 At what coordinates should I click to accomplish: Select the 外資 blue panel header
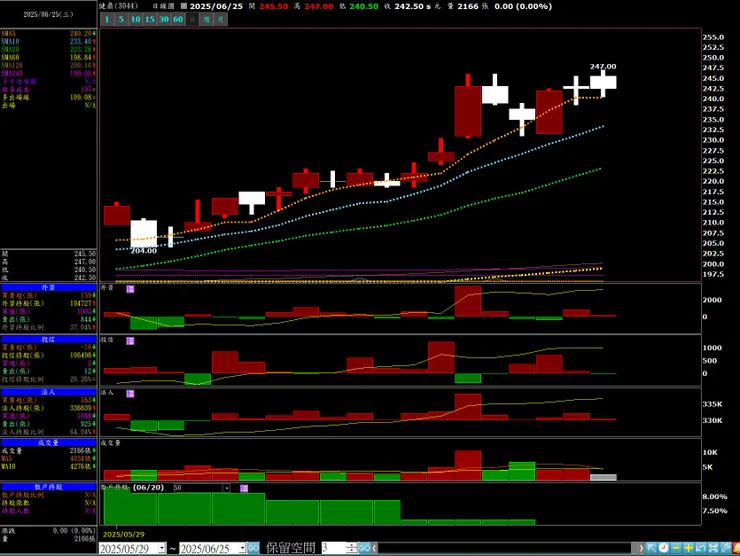tap(49, 287)
